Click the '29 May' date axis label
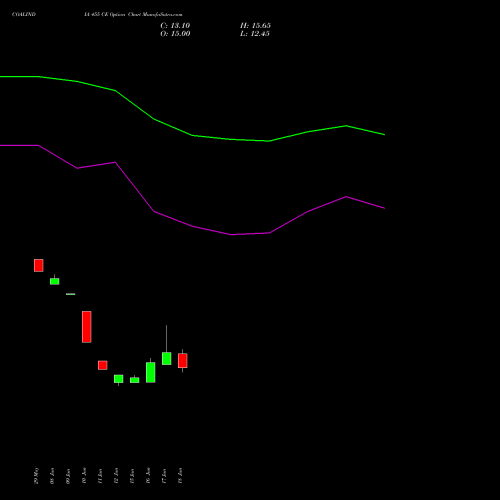Image resolution: width=500 pixels, height=500 pixels. pos(36,476)
